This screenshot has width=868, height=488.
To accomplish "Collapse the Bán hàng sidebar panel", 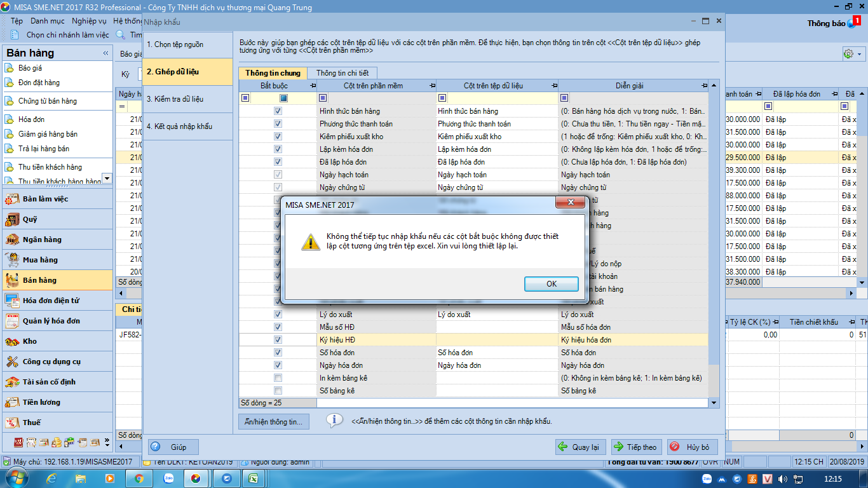I will 105,53.
